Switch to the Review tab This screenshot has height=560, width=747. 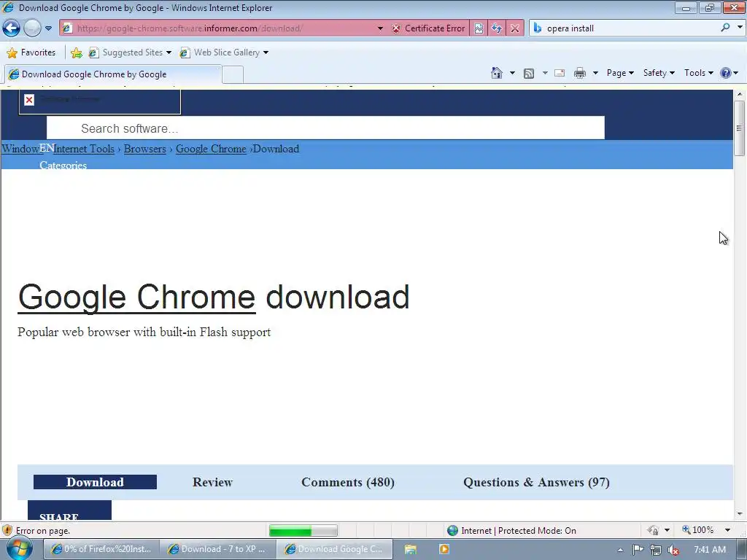click(x=212, y=482)
